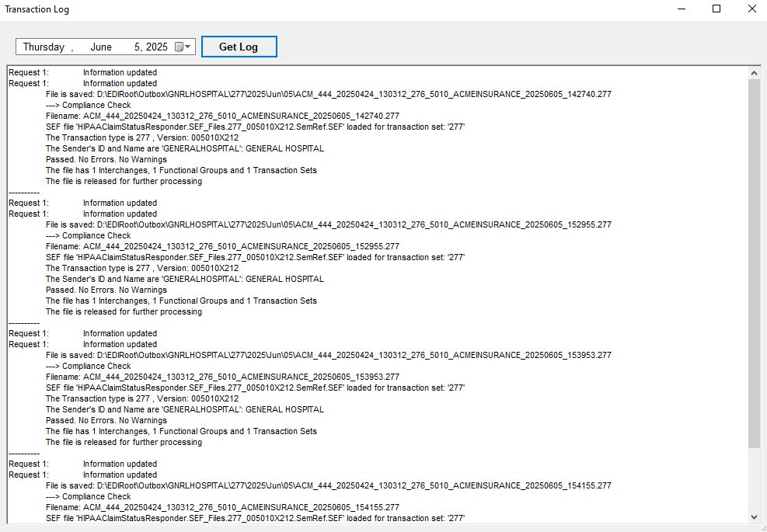Image resolution: width=767 pixels, height=532 pixels.
Task: Click the Filename line ending 153953.277
Action: (x=222, y=377)
